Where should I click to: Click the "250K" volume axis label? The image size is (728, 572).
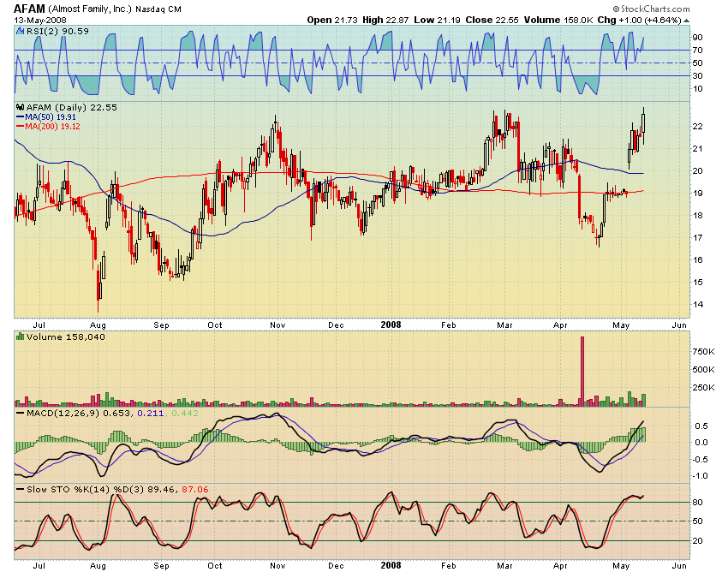point(703,388)
